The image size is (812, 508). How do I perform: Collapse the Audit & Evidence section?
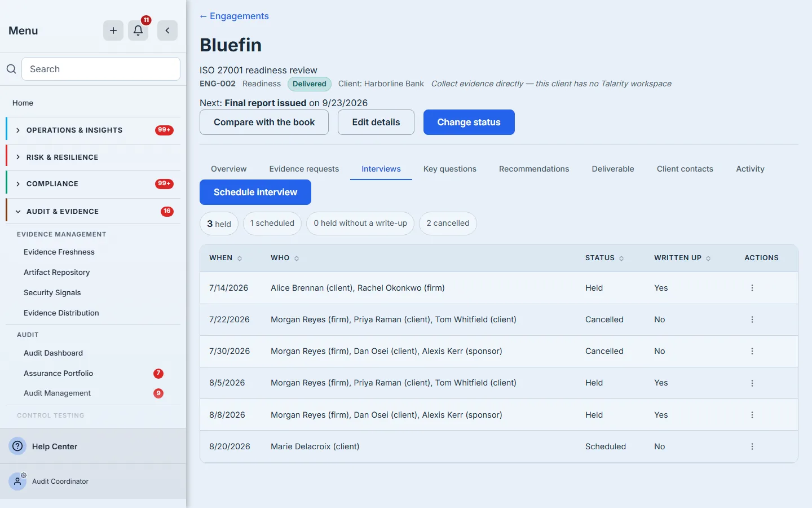(x=94, y=211)
